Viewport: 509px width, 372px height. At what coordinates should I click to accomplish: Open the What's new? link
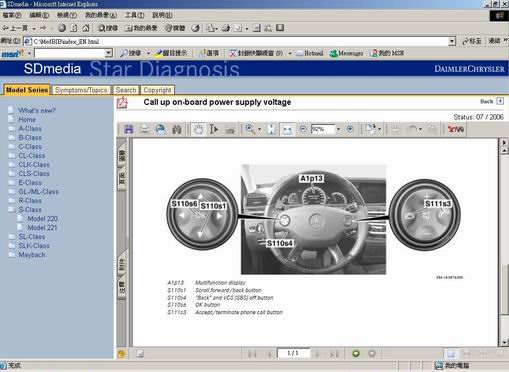tap(37, 110)
